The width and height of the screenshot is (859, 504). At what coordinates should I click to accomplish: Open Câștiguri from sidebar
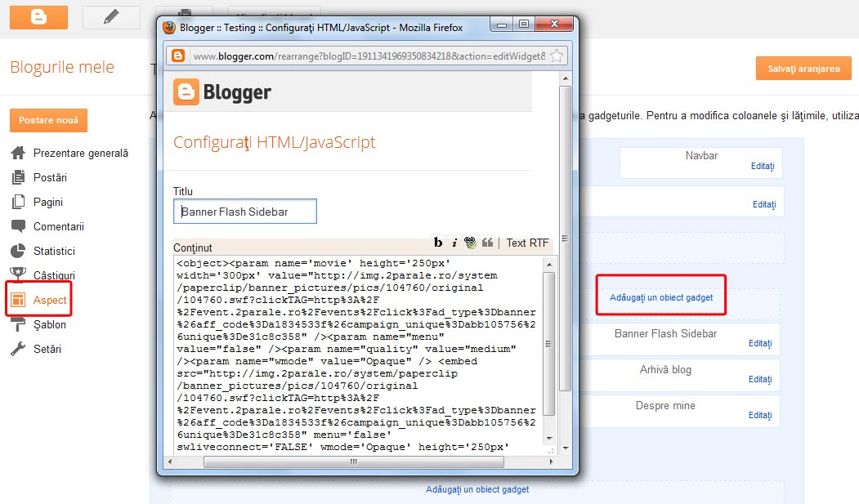(54, 275)
